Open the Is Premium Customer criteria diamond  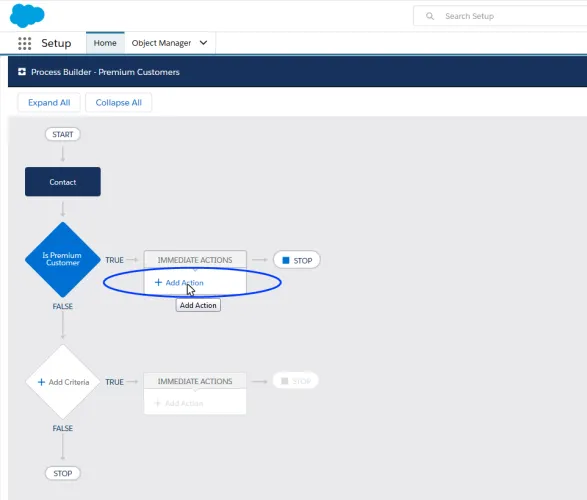tap(63, 259)
